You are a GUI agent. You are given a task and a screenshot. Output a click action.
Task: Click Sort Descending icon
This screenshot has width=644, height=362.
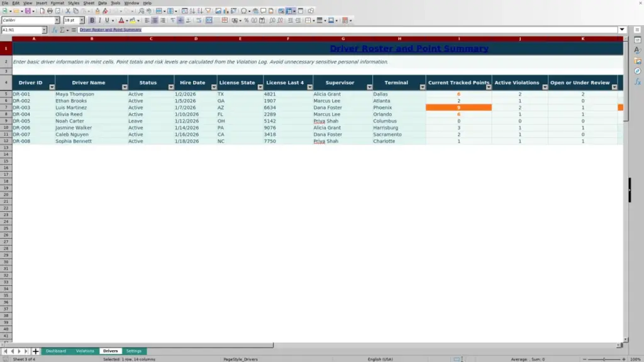pyautogui.click(x=200, y=11)
